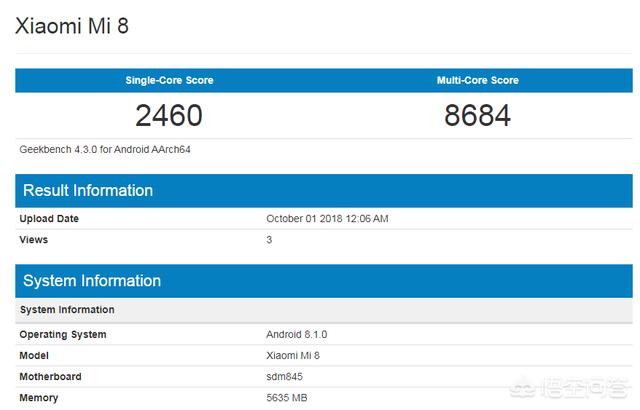This screenshot has width=640, height=410.
Task: Select the 'Multi-Core Score' header
Action: 478,80
